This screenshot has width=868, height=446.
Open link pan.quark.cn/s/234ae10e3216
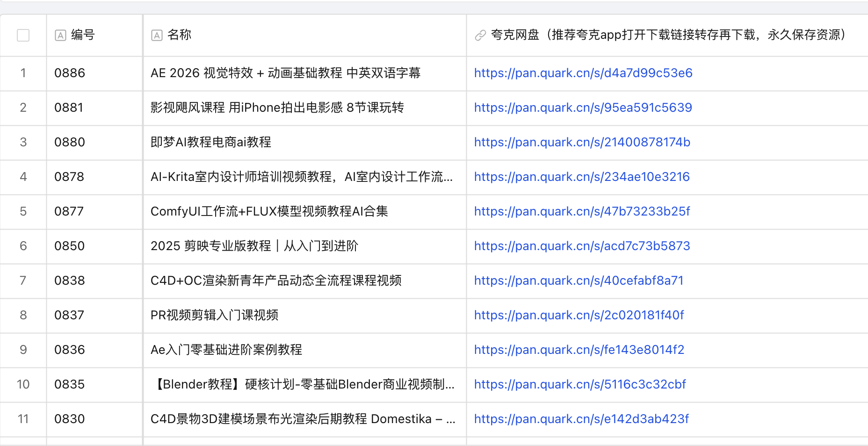tap(582, 177)
